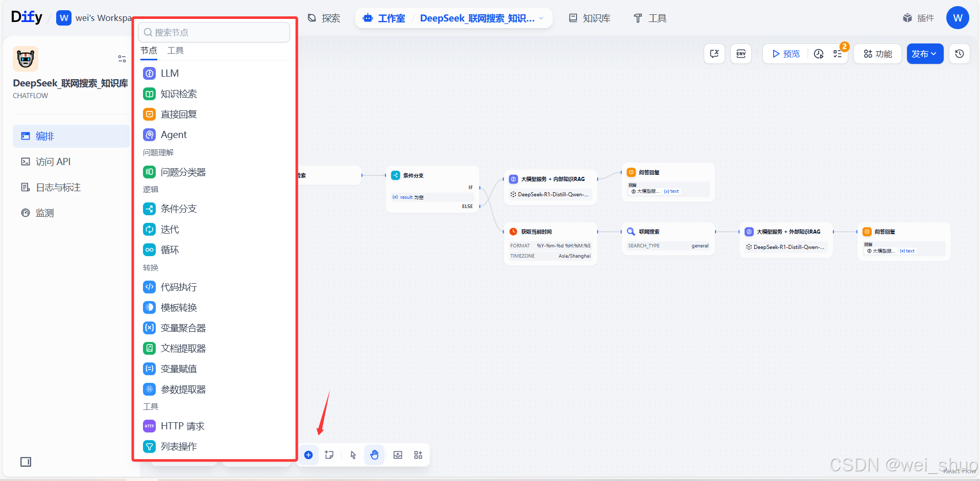Open conversation variables icon
Viewport: 980px width, 481px height.
[714, 54]
